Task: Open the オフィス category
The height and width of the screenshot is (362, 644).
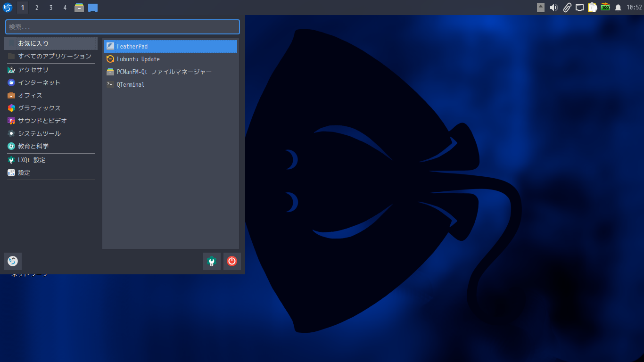Action: 51,95
